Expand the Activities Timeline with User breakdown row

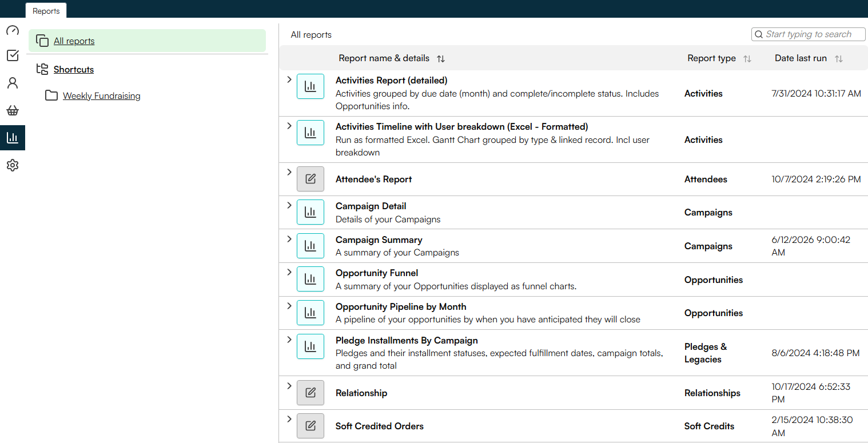(289, 126)
